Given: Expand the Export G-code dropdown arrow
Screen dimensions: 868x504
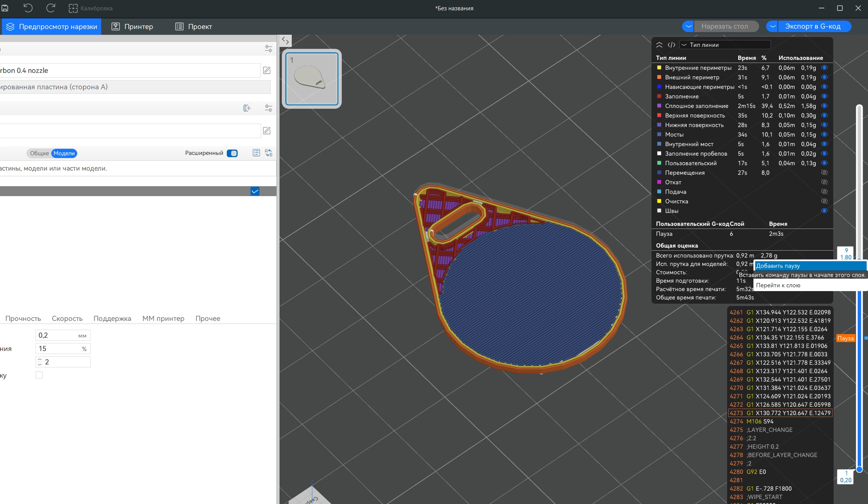Looking at the screenshot, I should pyautogui.click(x=772, y=26).
